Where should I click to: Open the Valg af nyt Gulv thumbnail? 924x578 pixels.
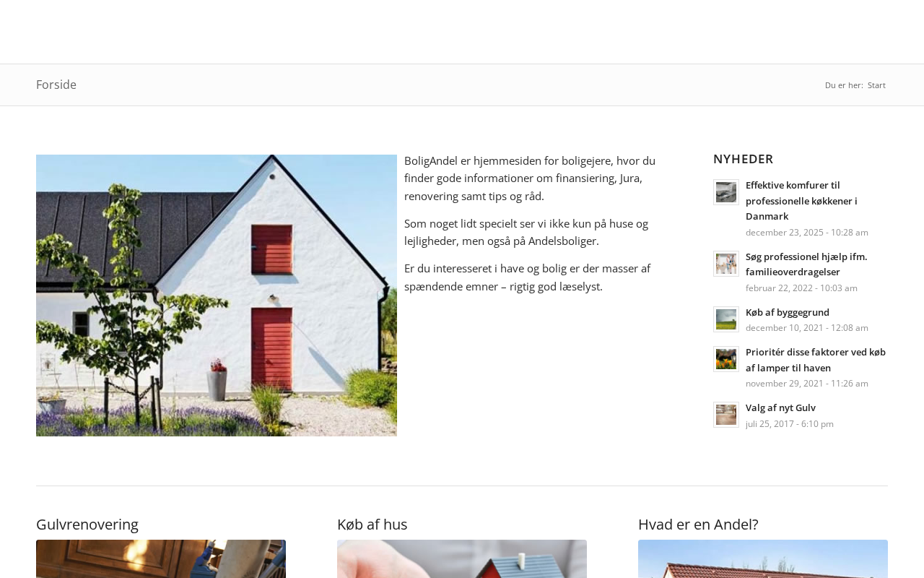[x=726, y=415]
